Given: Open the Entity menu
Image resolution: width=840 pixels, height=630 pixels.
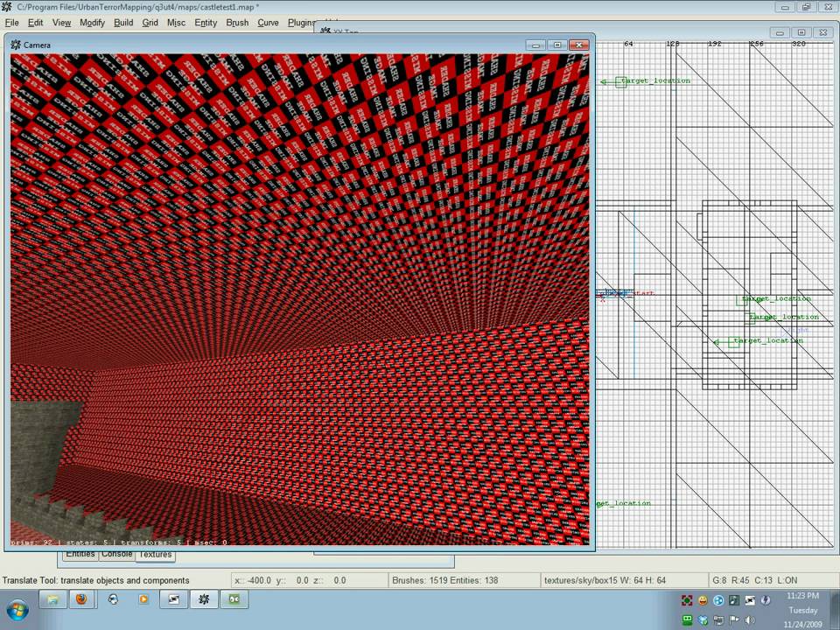Looking at the screenshot, I should (206, 23).
